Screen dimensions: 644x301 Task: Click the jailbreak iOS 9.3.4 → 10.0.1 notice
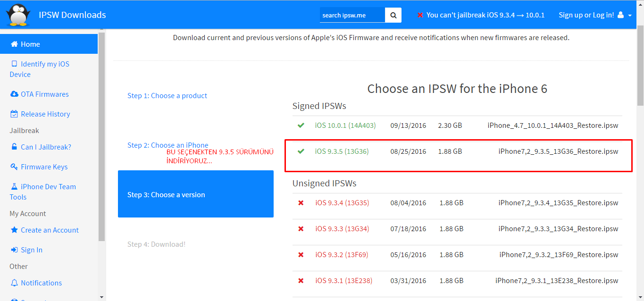click(485, 15)
